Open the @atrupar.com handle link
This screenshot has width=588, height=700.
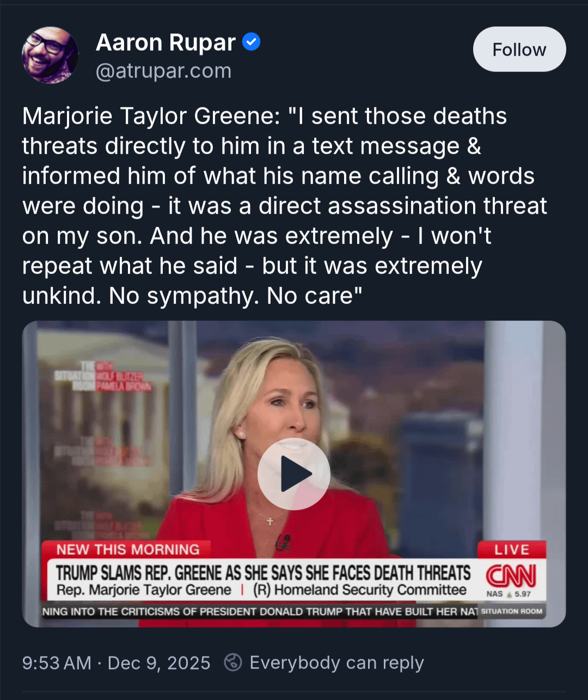coord(163,71)
